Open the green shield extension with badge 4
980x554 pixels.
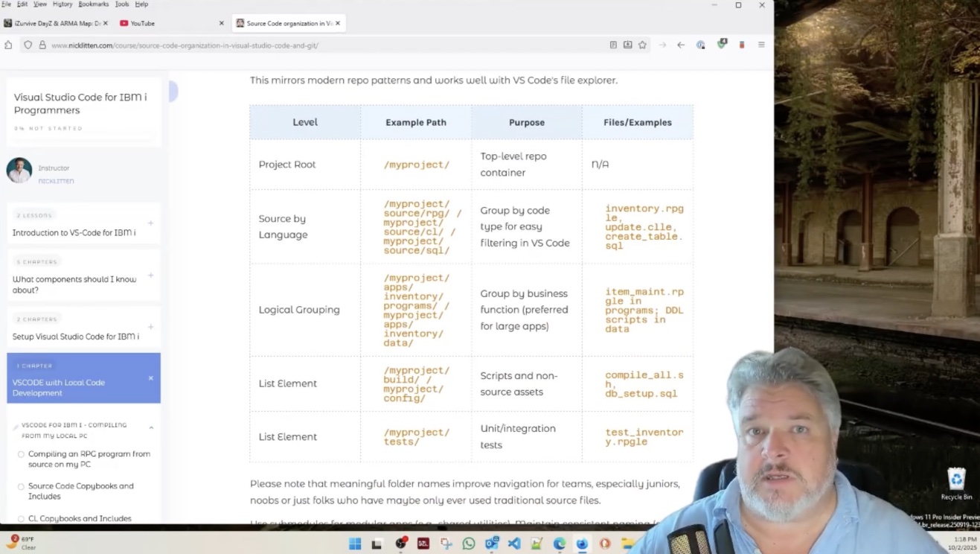(x=721, y=44)
